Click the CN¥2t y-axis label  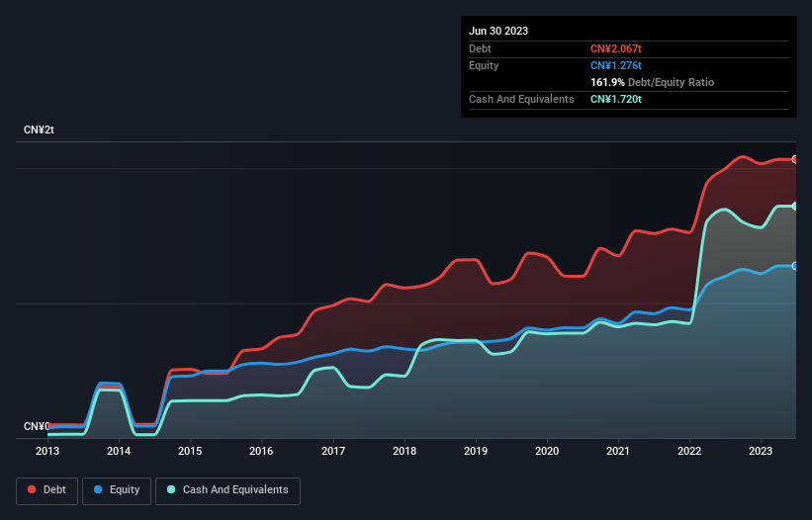tap(39, 130)
